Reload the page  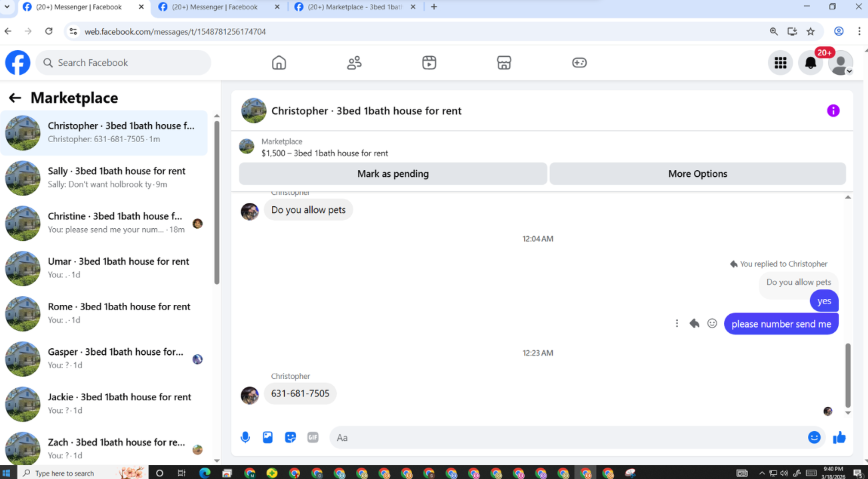point(49,31)
